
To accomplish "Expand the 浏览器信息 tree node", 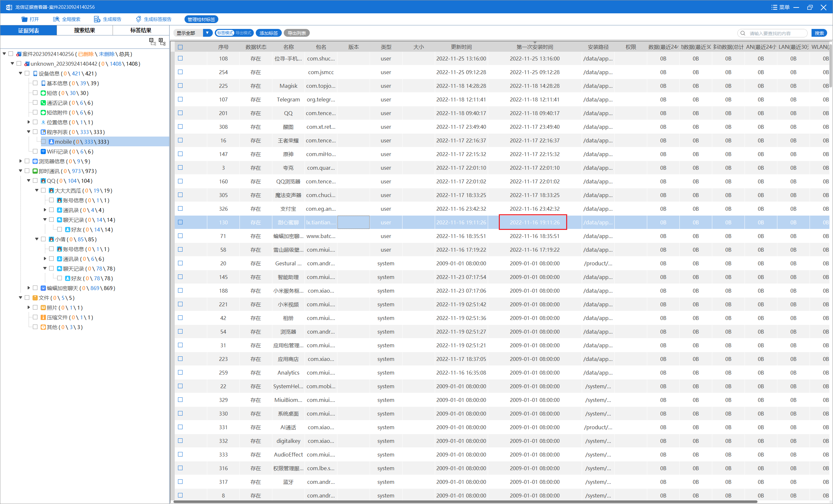I will tap(20, 161).
